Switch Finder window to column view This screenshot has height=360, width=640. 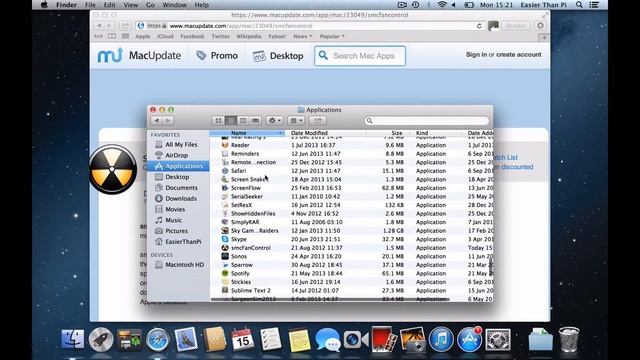243,120
